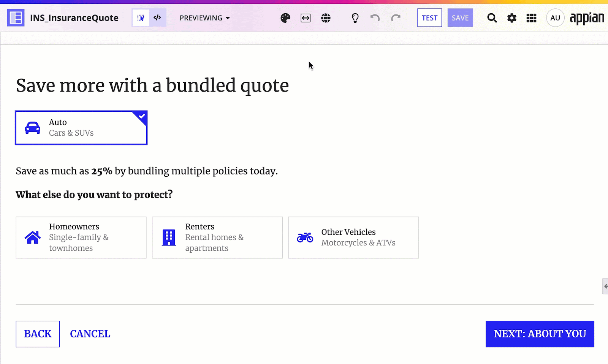The width and height of the screenshot is (608, 364).
Task: Click NEXT: ABOUT YOU button
Action: click(540, 334)
